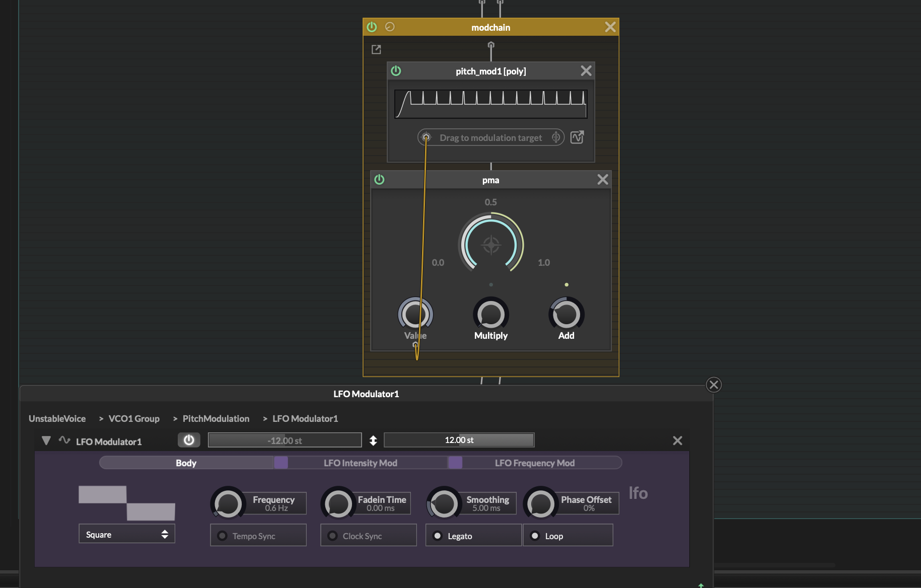Delete LFO Modulator1 with X button
Viewport: 921px width, 588px height.
click(x=678, y=441)
